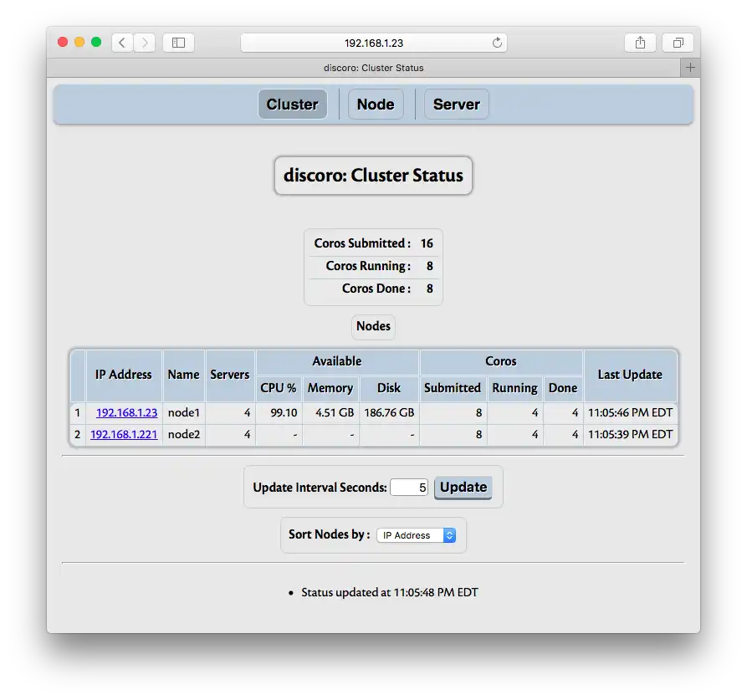Click the Coros Submitted value 16
This screenshot has height=700, width=747.
point(427,243)
